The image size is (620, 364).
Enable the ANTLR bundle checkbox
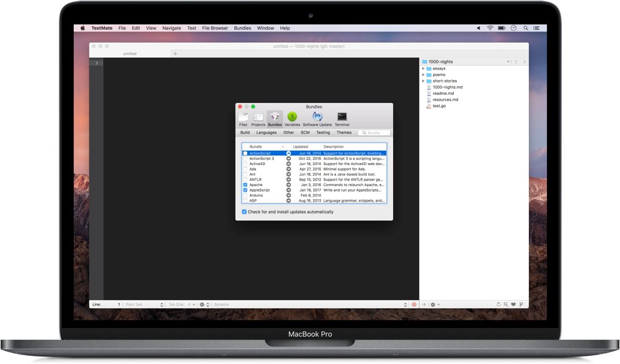tap(245, 180)
